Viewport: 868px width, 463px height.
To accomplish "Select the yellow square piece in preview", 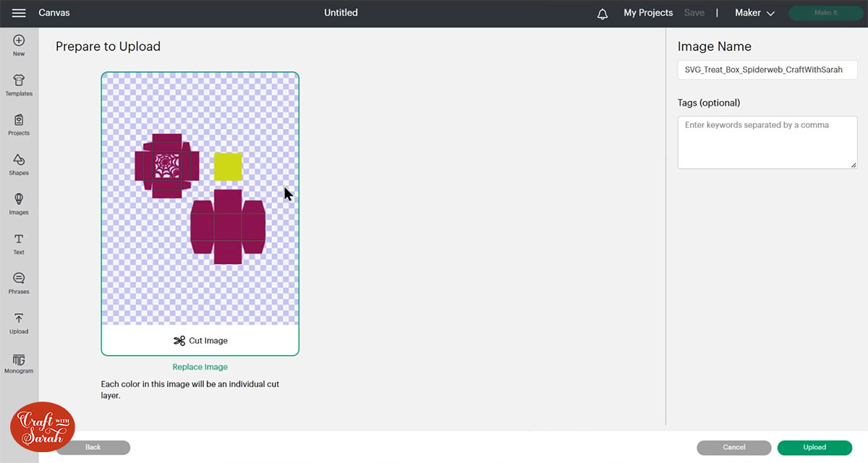I will (x=228, y=166).
